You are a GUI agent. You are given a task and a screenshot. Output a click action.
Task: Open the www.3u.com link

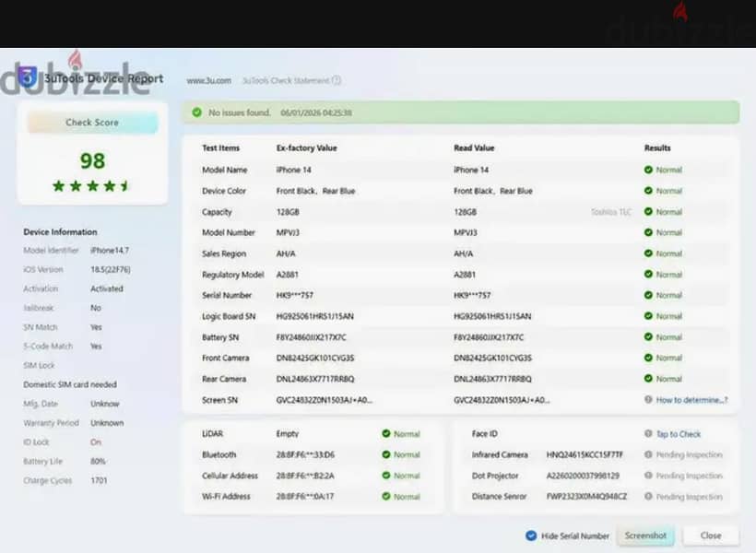tap(208, 80)
